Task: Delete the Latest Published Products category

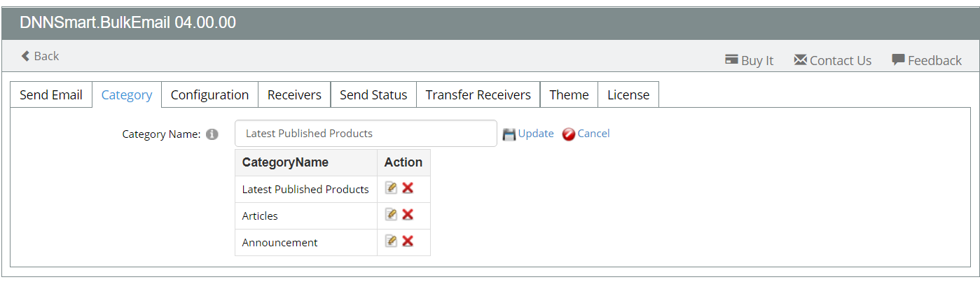Action: (x=408, y=188)
